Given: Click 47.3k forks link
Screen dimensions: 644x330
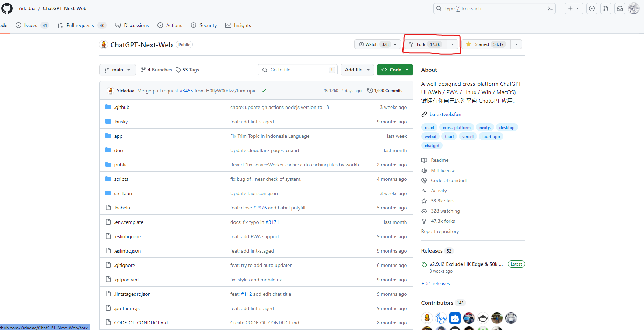Looking at the screenshot, I should coord(443,221).
